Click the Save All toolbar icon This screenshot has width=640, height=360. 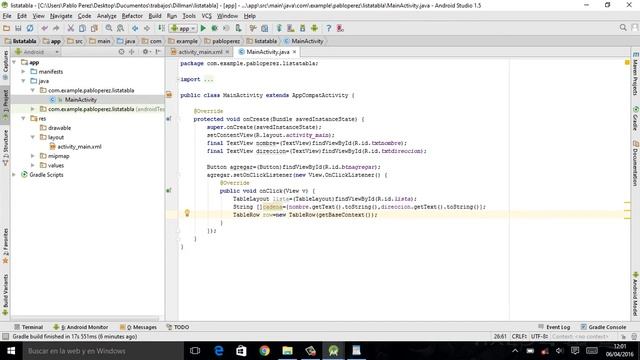(18, 28)
